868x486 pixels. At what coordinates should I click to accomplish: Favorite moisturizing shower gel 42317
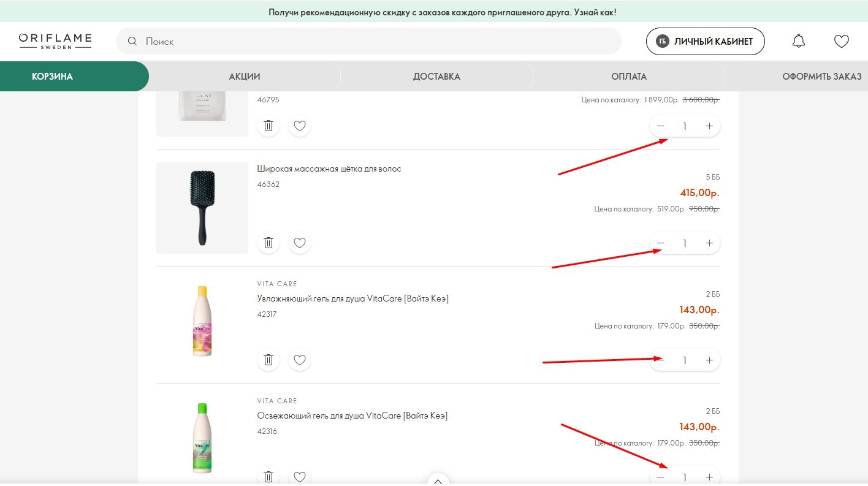click(300, 360)
